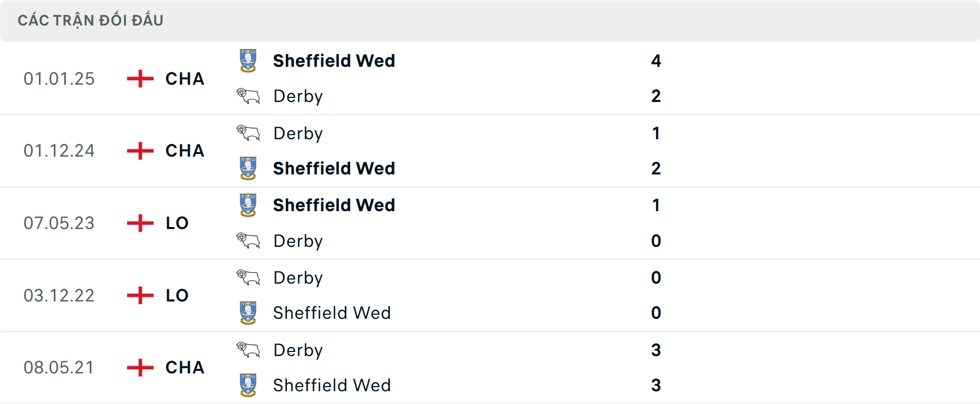Screen dimensions: 980x404
Task: Click the England flag next to the 01.01.25 fixture
Action: tap(139, 79)
